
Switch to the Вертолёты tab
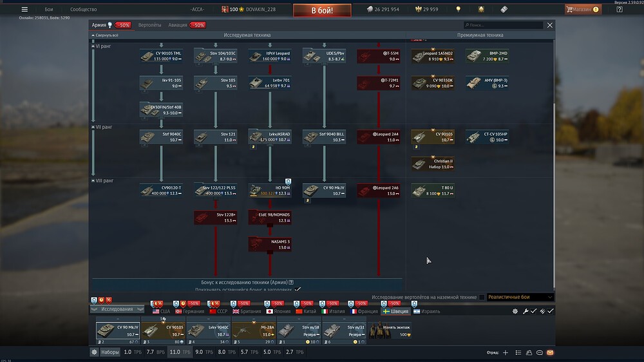[x=149, y=25]
